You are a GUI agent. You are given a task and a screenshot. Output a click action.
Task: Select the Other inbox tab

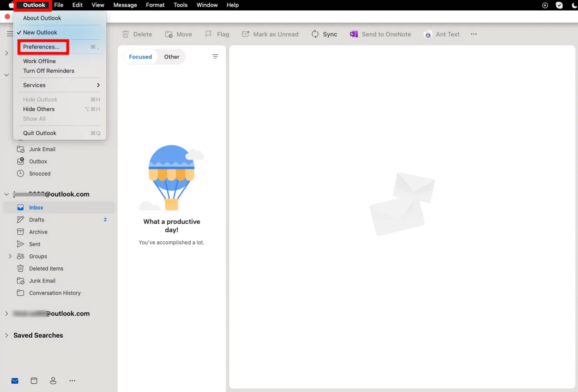pos(172,57)
